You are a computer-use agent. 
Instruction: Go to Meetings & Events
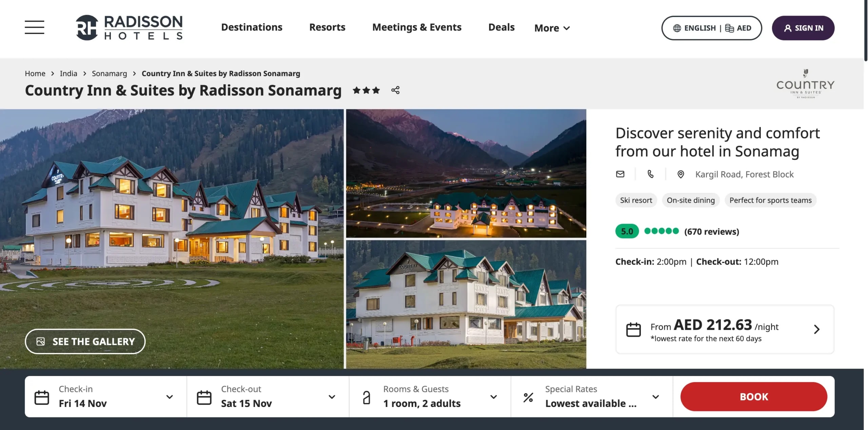tap(417, 27)
